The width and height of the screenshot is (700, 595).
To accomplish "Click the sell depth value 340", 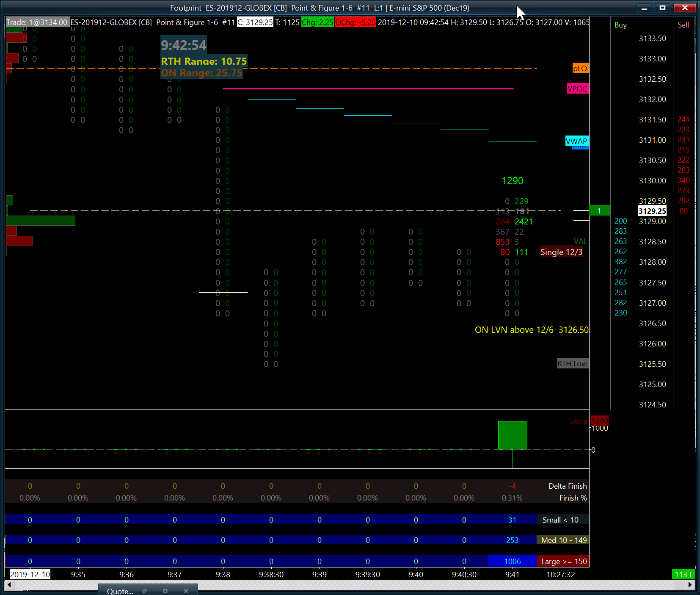I will (683, 180).
